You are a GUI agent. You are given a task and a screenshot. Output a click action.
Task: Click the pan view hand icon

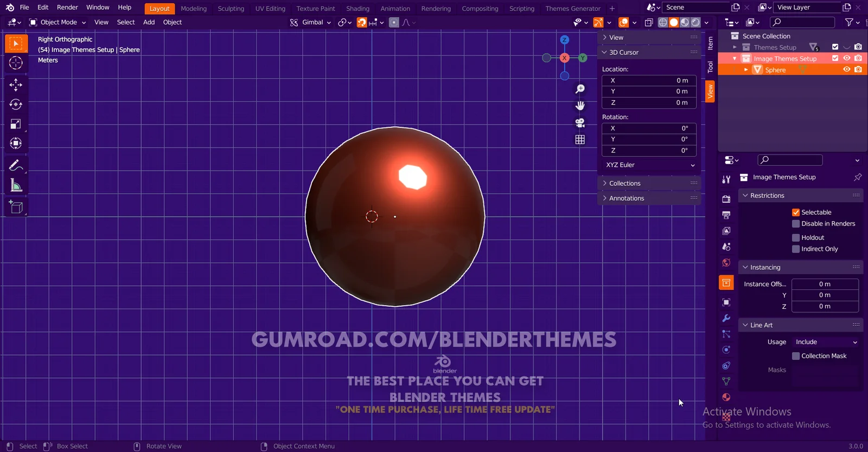coord(580,106)
